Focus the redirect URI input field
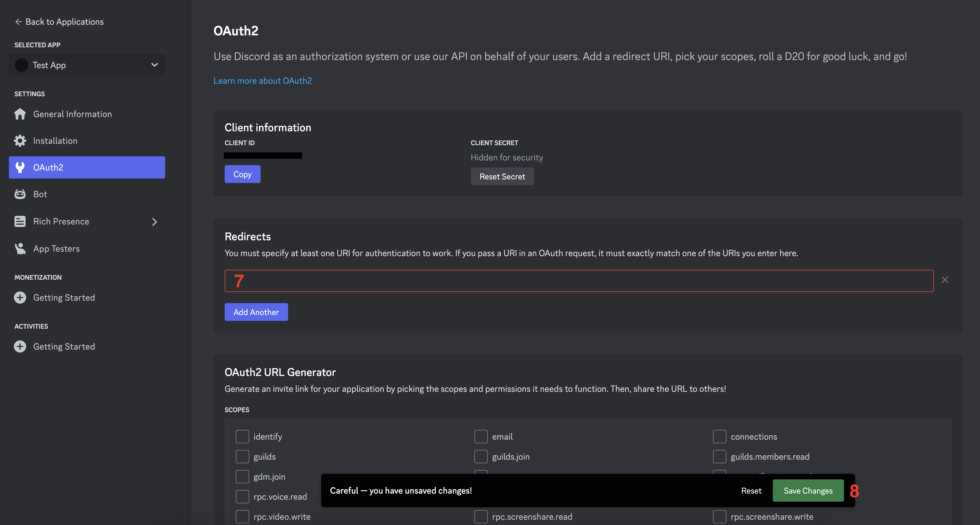Viewport: 980px width, 525px height. [x=579, y=281]
